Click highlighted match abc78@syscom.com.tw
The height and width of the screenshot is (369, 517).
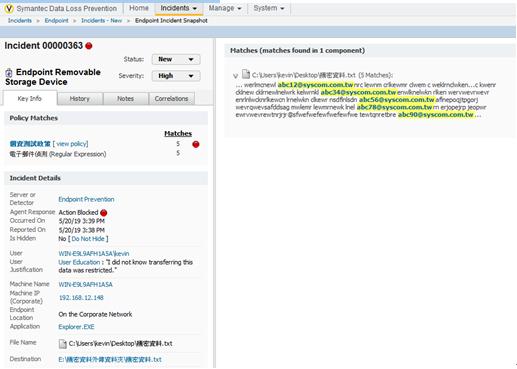(394, 107)
